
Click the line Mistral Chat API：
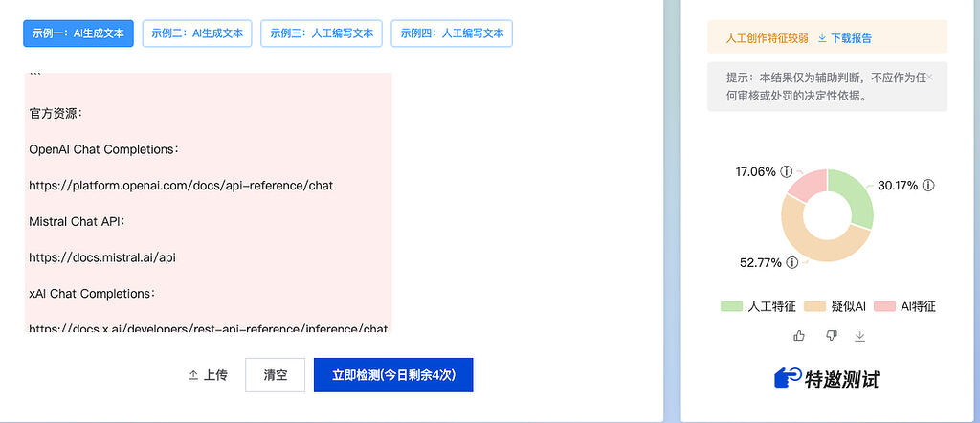[x=78, y=222]
